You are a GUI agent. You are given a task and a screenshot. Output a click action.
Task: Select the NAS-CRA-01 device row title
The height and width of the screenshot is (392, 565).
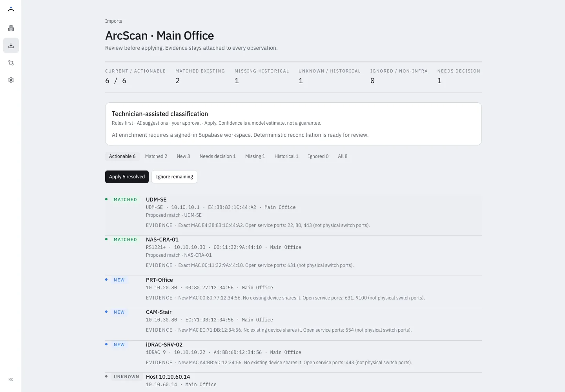(x=162, y=240)
